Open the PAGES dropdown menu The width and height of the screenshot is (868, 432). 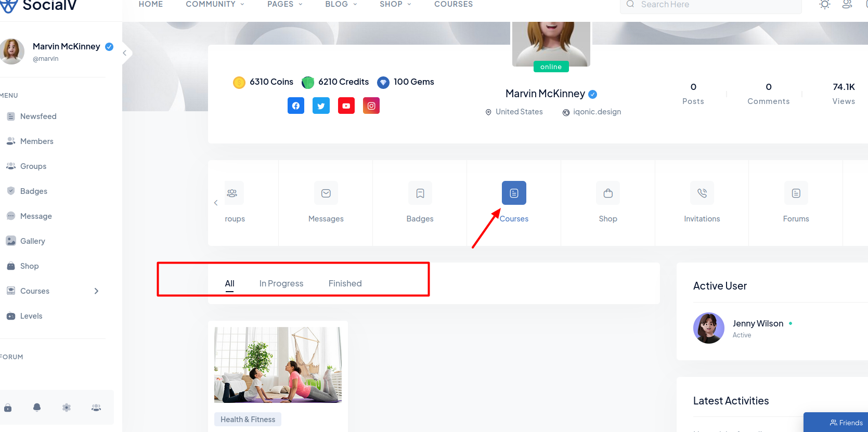(285, 4)
